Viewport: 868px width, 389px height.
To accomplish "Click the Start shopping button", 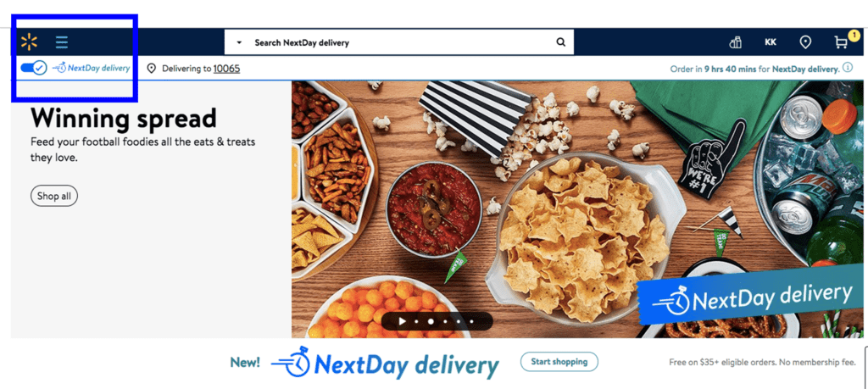I will point(559,362).
